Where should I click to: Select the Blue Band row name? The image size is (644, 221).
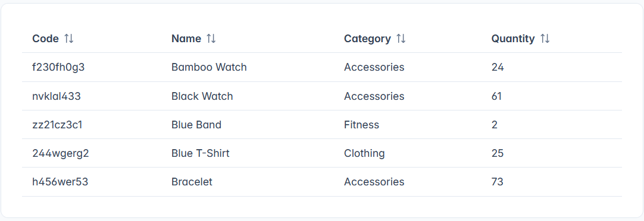(196, 125)
